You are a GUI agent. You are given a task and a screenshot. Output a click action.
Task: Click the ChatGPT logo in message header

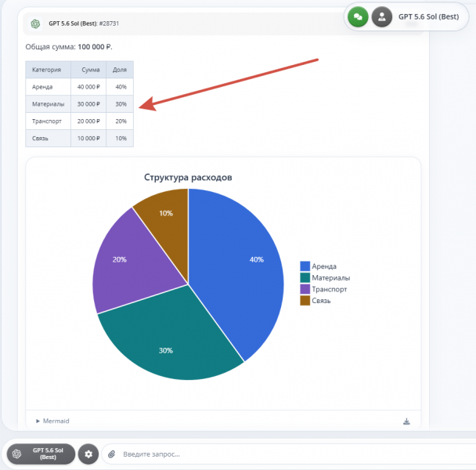[x=35, y=23]
